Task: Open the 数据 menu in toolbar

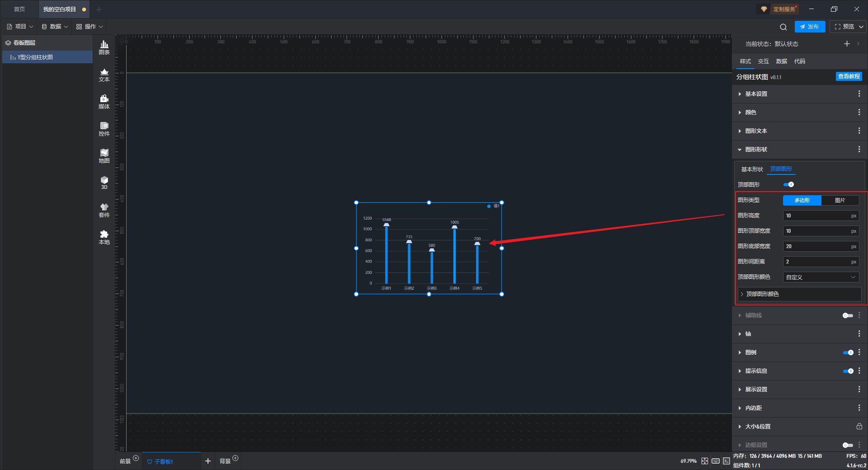Action: click(x=55, y=27)
